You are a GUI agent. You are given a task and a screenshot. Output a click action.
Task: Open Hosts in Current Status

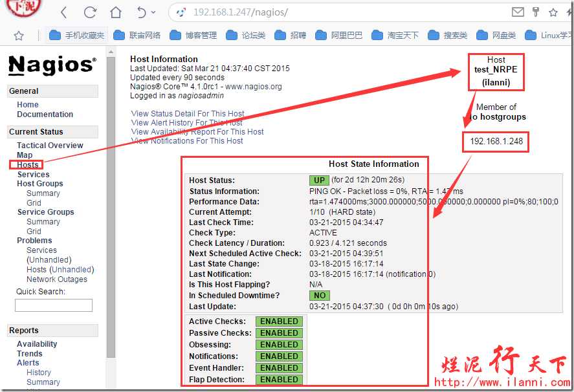pos(27,165)
